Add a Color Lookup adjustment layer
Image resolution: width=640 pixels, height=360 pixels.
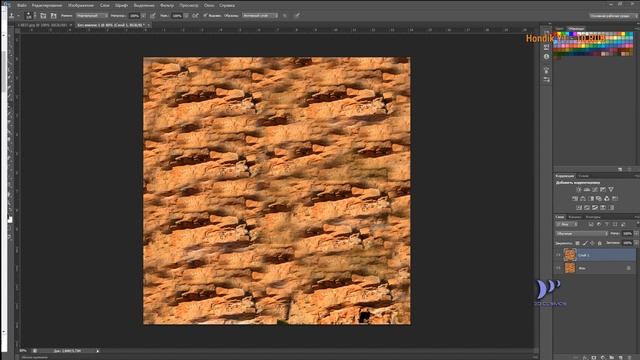pos(615,198)
